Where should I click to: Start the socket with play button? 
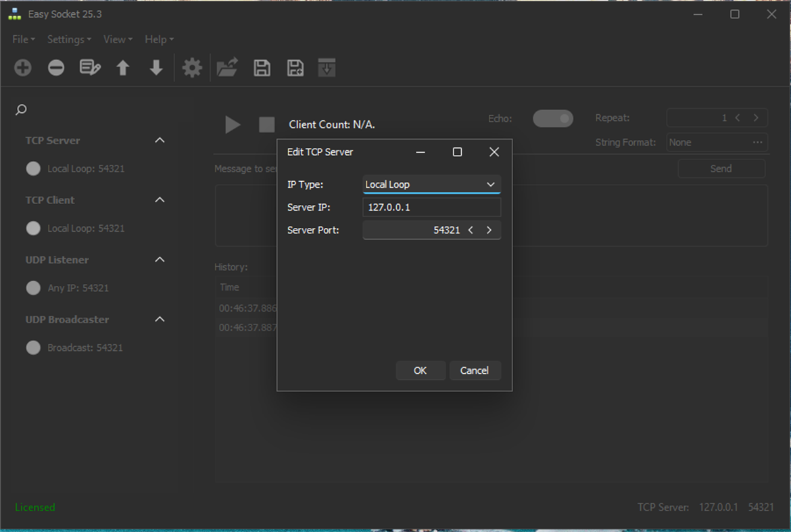[233, 124]
